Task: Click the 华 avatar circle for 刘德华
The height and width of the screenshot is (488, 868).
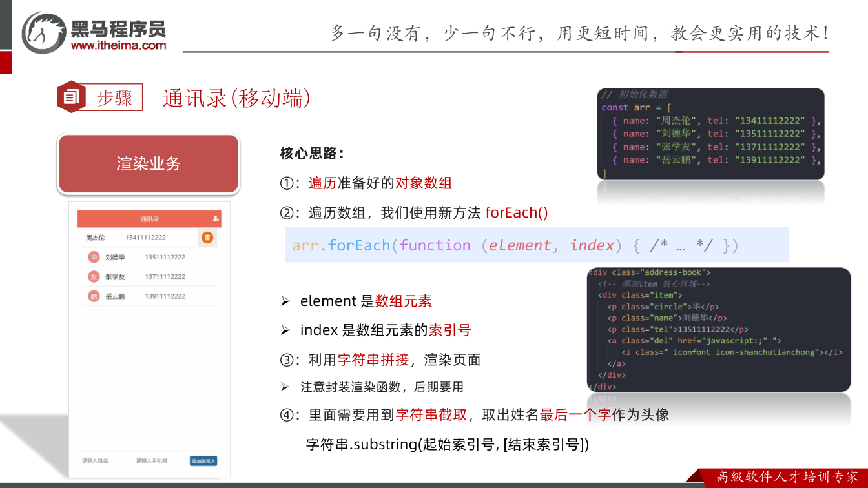Action: (94, 257)
